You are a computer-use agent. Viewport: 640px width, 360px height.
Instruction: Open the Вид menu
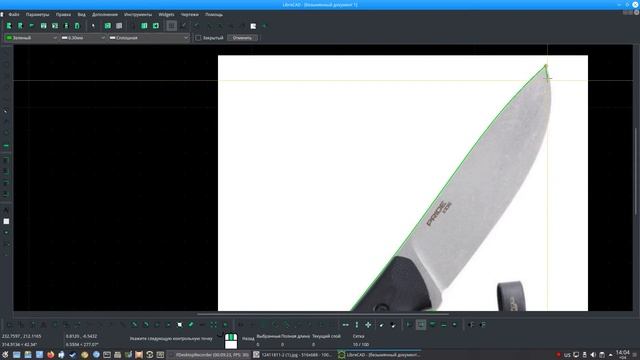tap(82, 14)
